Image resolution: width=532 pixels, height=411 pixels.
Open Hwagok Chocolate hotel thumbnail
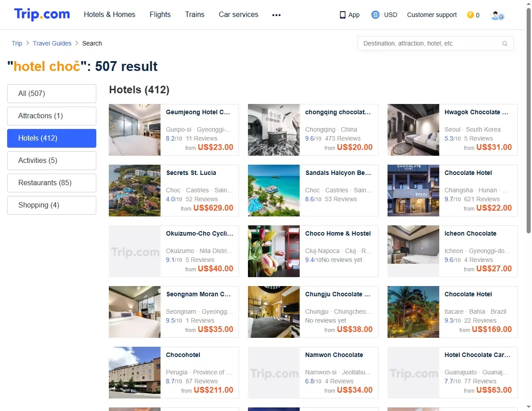pyautogui.click(x=413, y=130)
